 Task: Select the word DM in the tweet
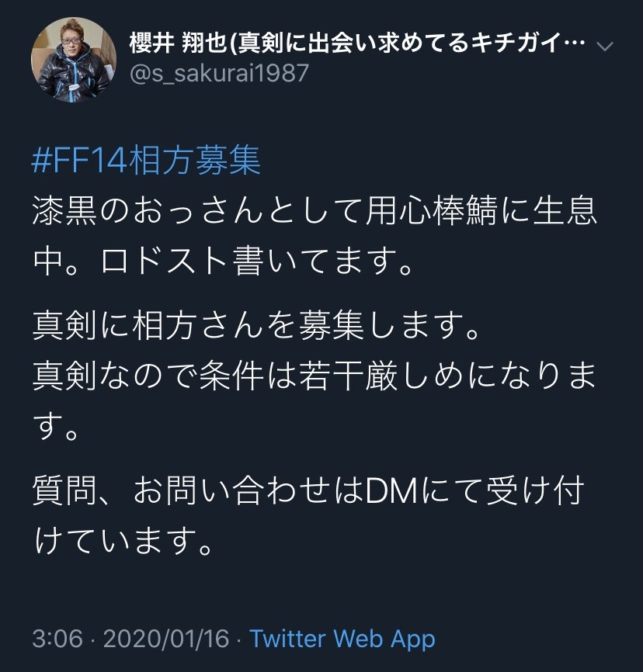point(391,491)
